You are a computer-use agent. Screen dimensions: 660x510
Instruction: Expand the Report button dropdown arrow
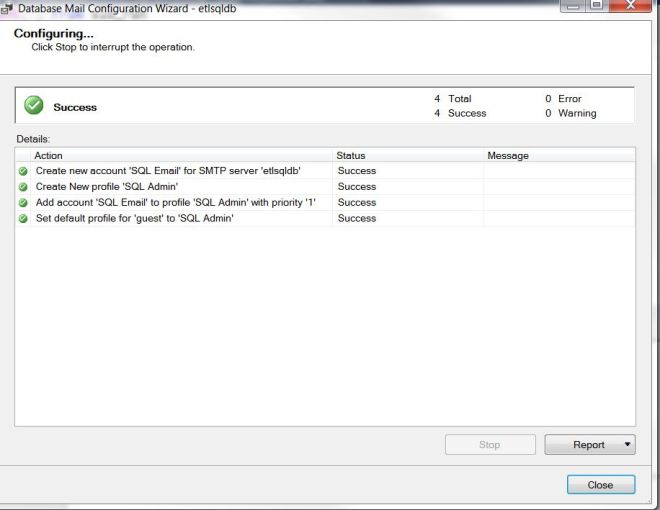[x=626, y=445]
